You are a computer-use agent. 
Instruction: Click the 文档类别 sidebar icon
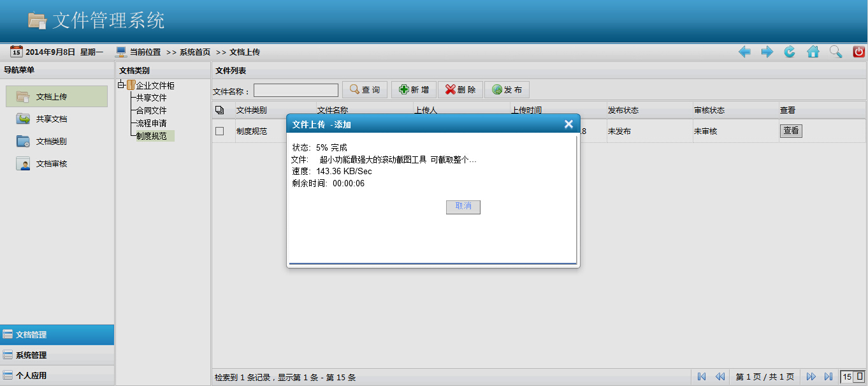pos(23,141)
